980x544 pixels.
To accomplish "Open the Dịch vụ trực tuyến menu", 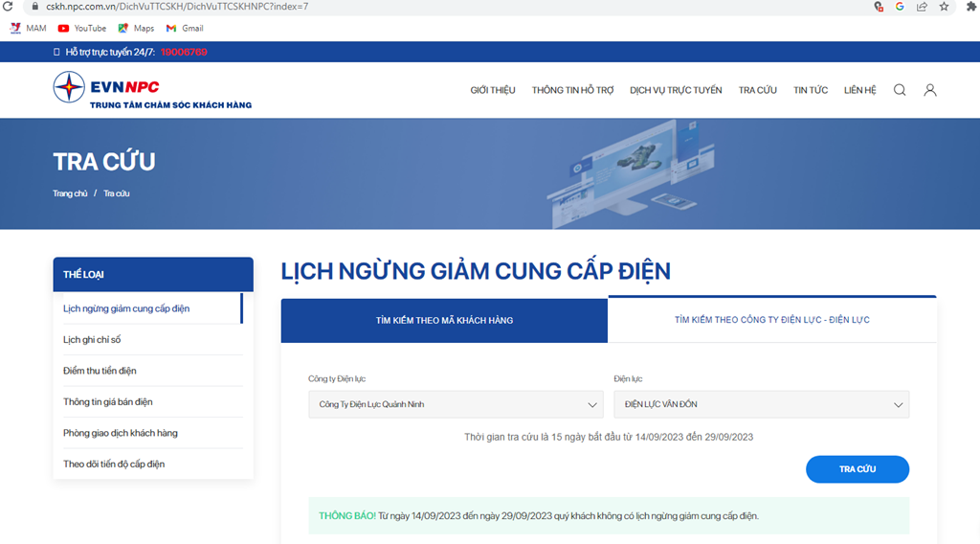I will (x=676, y=90).
